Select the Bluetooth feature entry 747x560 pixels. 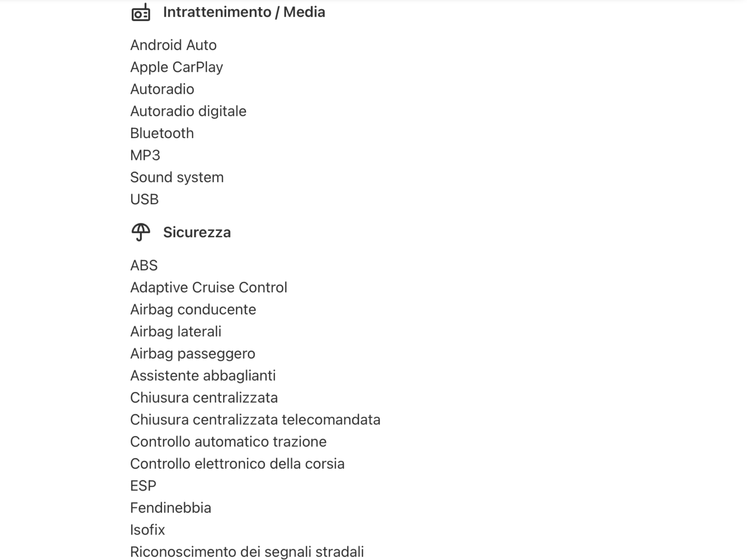click(x=162, y=133)
